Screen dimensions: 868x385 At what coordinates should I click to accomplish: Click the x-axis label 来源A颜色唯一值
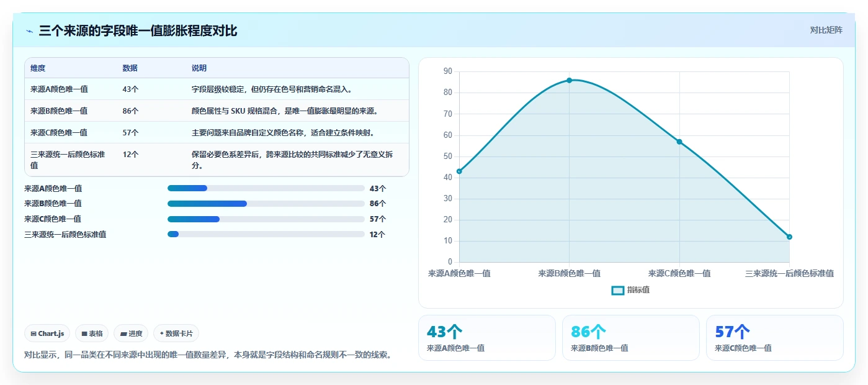coord(459,273)
